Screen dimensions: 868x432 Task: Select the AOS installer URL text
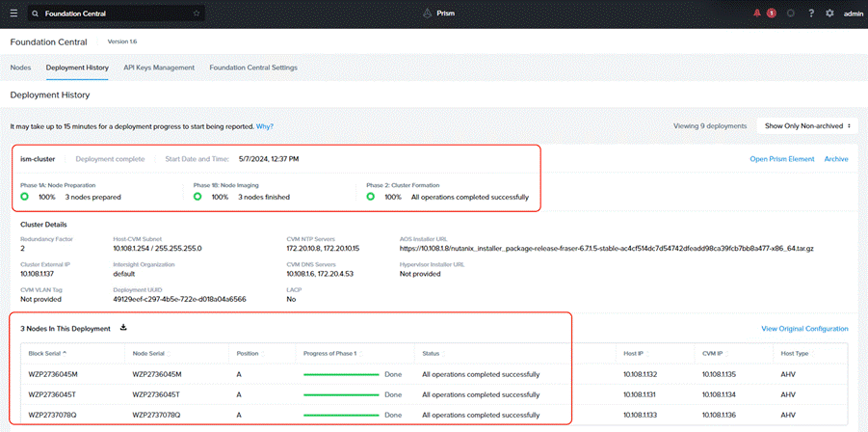pyautogui.click(x=606, y=248)
